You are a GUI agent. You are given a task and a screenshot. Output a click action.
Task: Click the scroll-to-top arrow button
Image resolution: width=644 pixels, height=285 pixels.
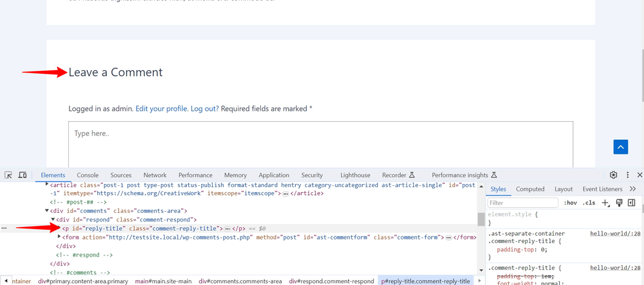[621, 147]
